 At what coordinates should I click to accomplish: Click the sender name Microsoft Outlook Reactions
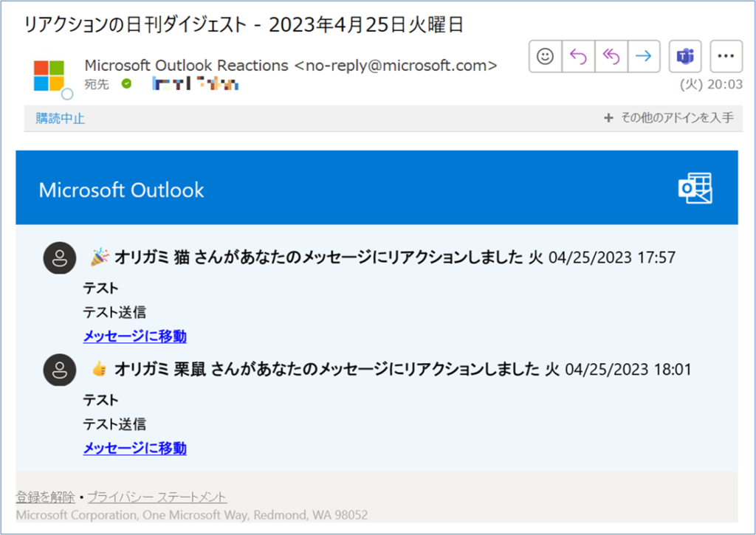pyautogui.click(x=186, y=66)
